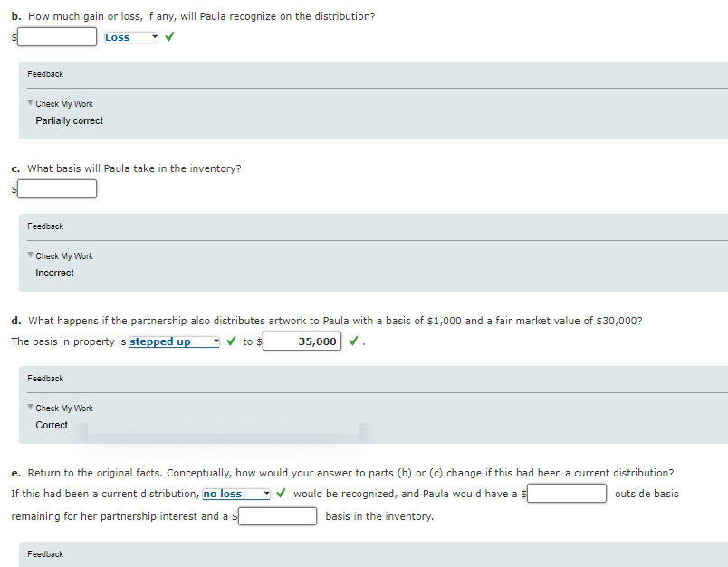The image size is (728, 567).
Task: Click the Feedback header in part b
Action: [x=45, y=74]
